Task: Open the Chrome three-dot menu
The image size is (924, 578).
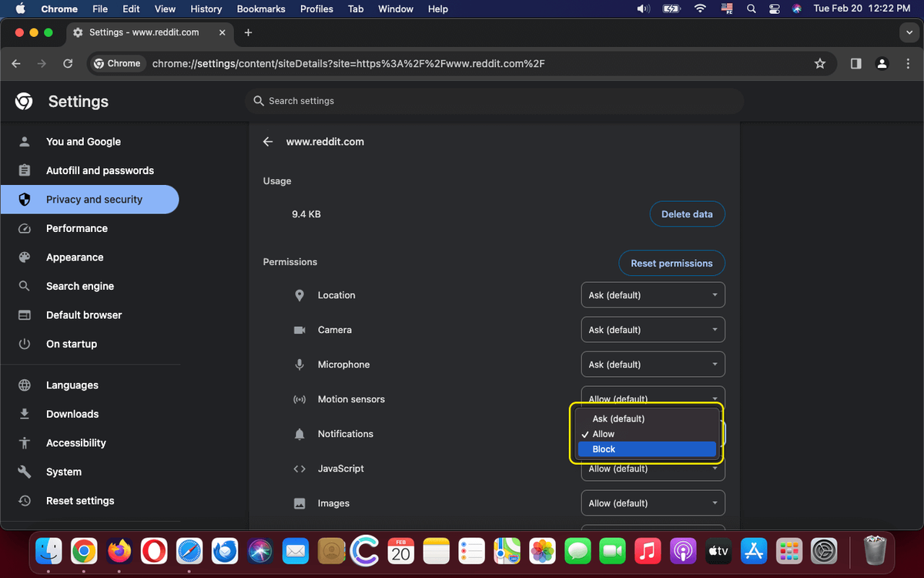Action: click(x=909, y=64)
